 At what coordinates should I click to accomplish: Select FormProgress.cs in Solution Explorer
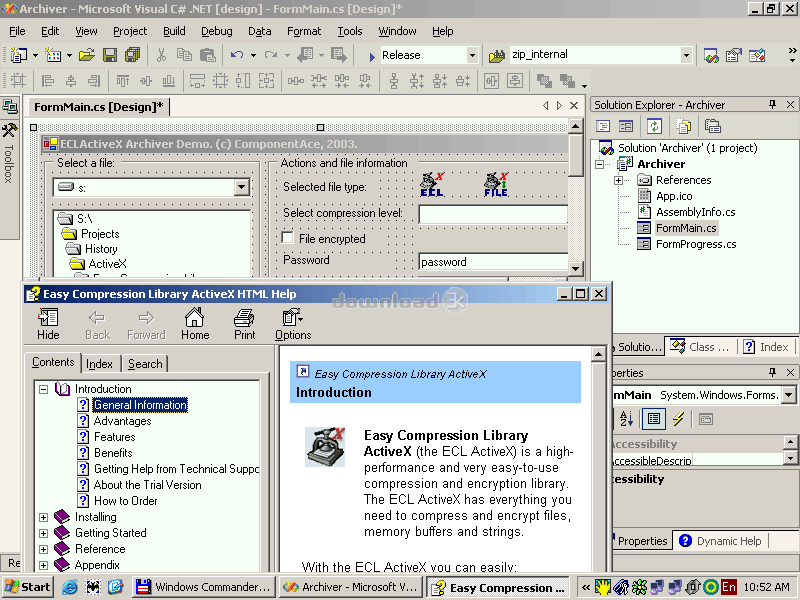[696, 244]
